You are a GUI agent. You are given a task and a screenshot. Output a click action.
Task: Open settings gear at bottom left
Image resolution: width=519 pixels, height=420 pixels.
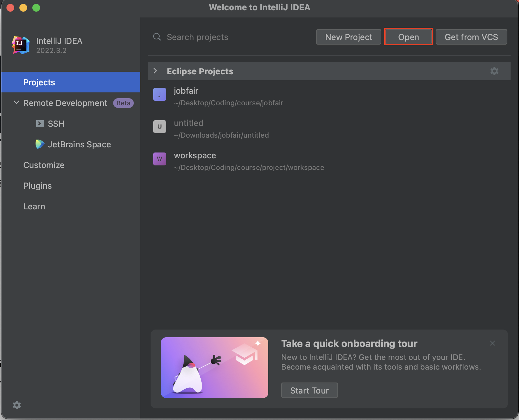[x=17, y=405]
